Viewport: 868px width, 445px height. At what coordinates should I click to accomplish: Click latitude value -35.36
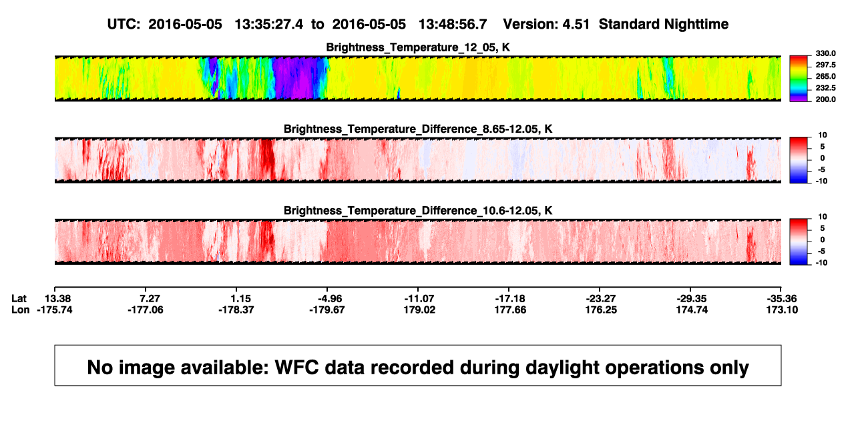[782, 298]
